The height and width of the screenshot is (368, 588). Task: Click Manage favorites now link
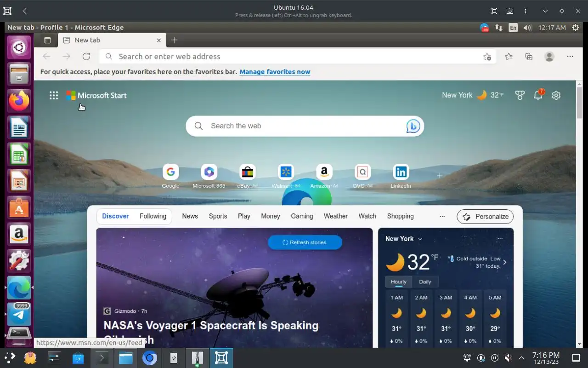pos(275,72)
